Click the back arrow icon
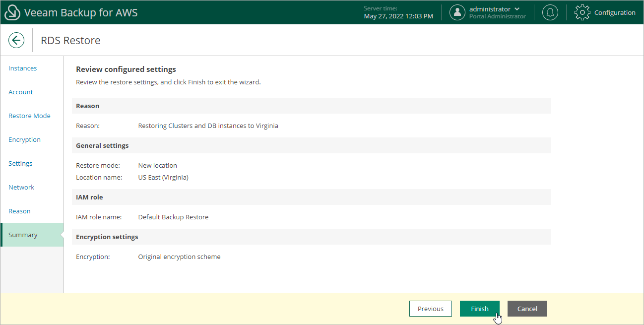644x325 pixels. coord(16,40)
